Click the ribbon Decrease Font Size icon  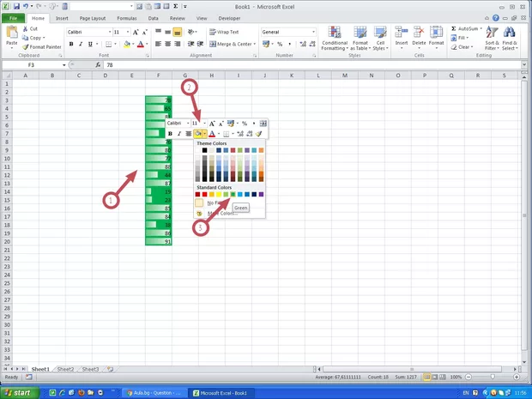point(144,32)
